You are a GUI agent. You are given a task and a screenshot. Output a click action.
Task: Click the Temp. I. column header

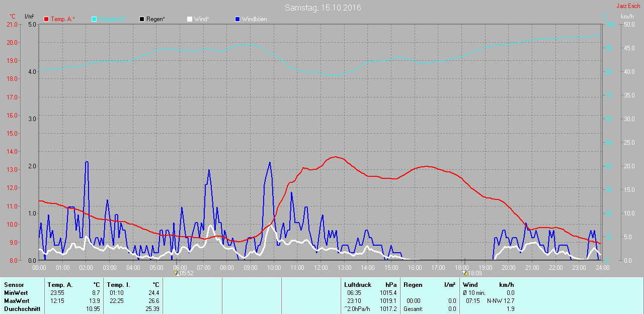pos(118,285)
